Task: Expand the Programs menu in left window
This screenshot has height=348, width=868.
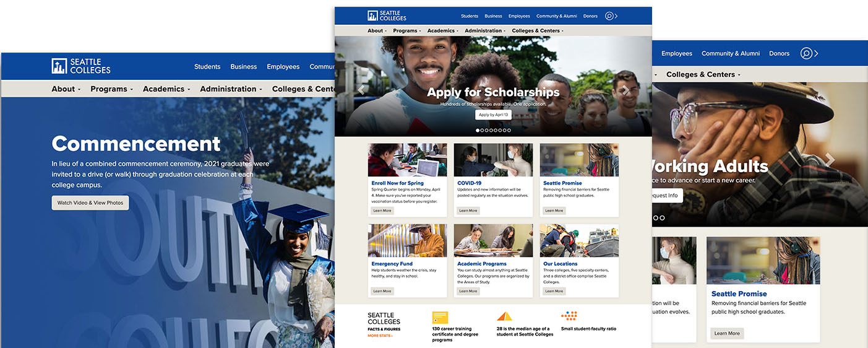Action: 111,89
